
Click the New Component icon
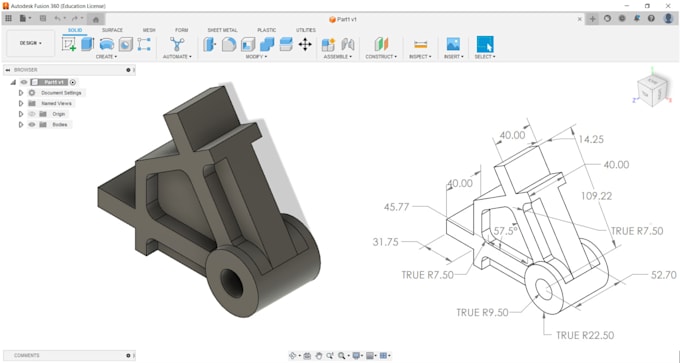point(328,44)
